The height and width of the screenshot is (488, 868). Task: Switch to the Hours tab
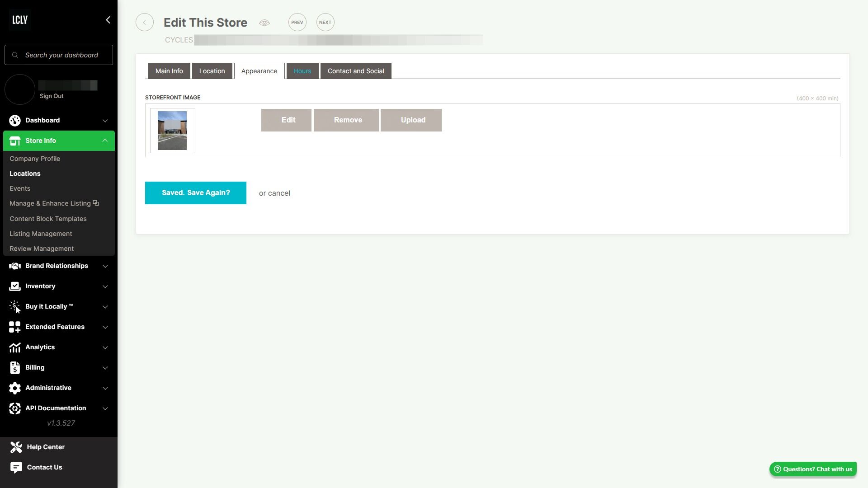pyautogui.click(x=302, y=71)
